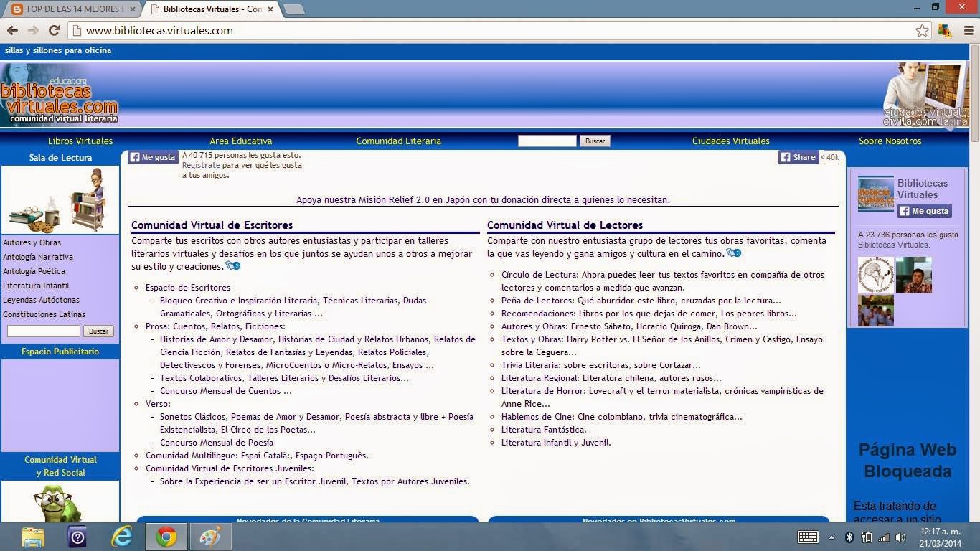Click the Chrome icon in the taskbar
This screenshot has height=551, width=980.
coord(165,537)
